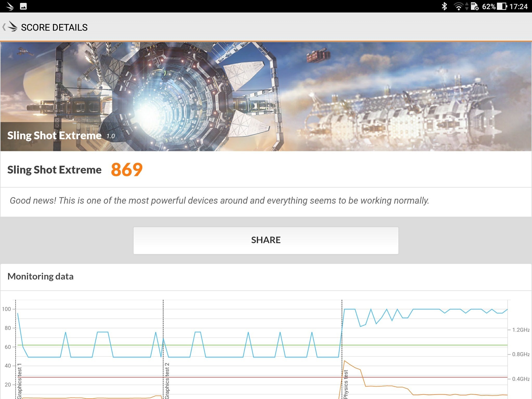
Task: Tap the 62% battery percentage
Action: tap(489, 6)
